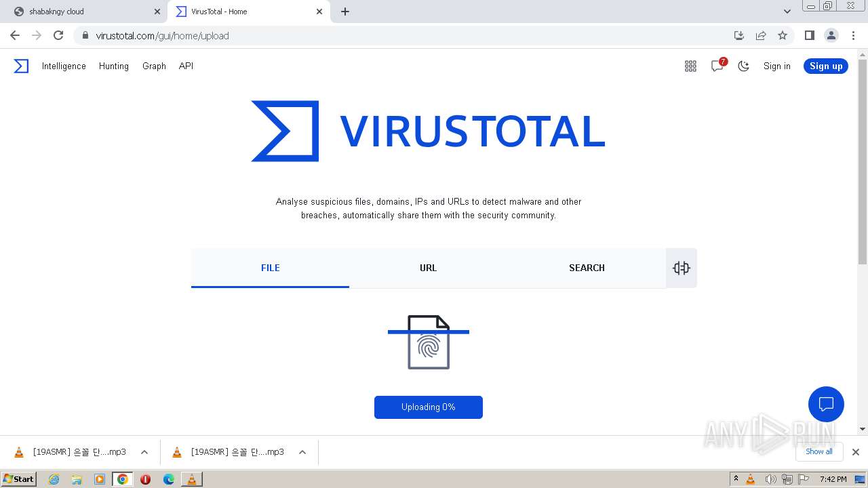
Task: Select the SEARCH tab
Action: 587,268
